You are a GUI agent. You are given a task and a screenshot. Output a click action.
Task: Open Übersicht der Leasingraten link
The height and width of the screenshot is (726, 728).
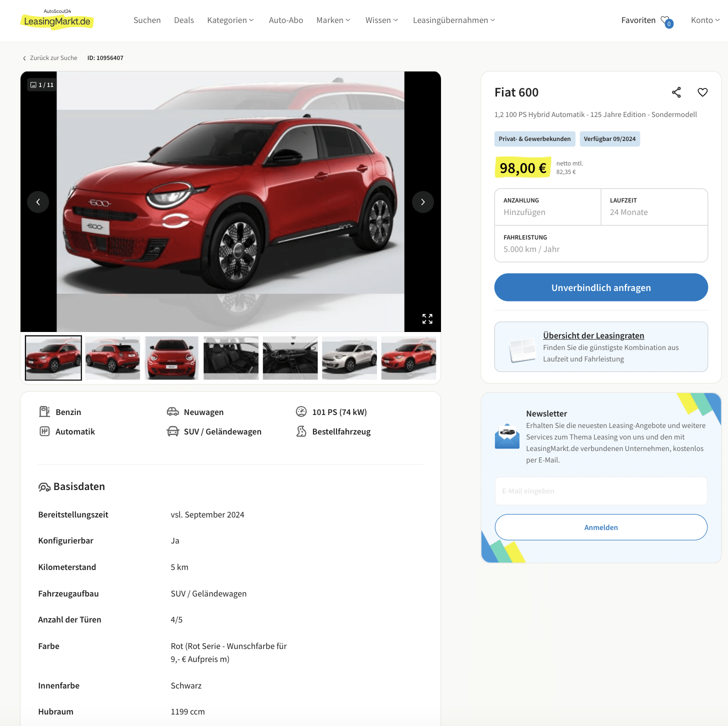pos(593,335)
